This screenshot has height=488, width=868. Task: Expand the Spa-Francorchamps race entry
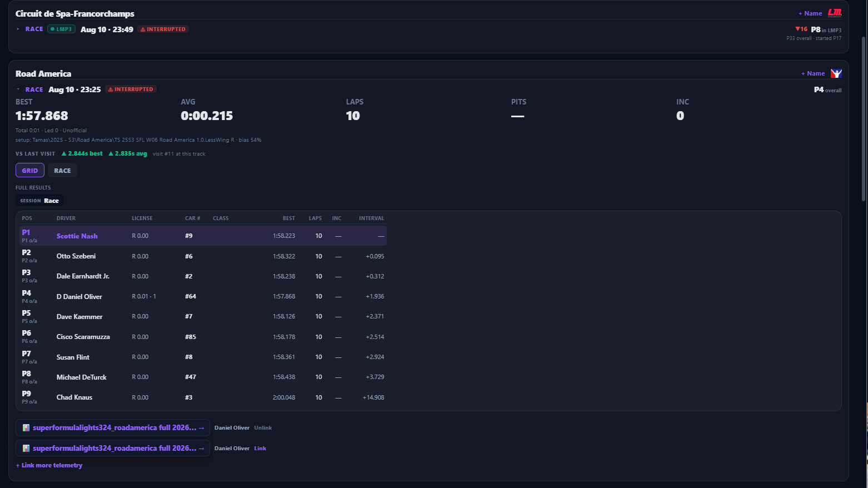(18, 29)
